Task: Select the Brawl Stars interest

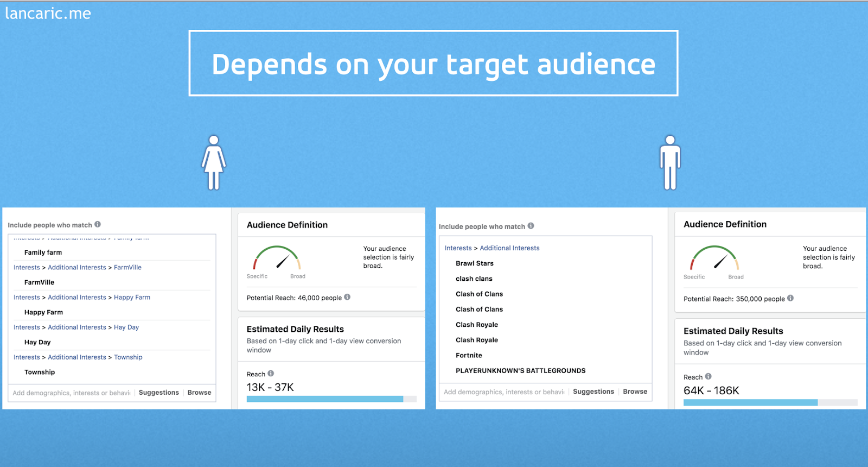Action: tap(475, 263)
